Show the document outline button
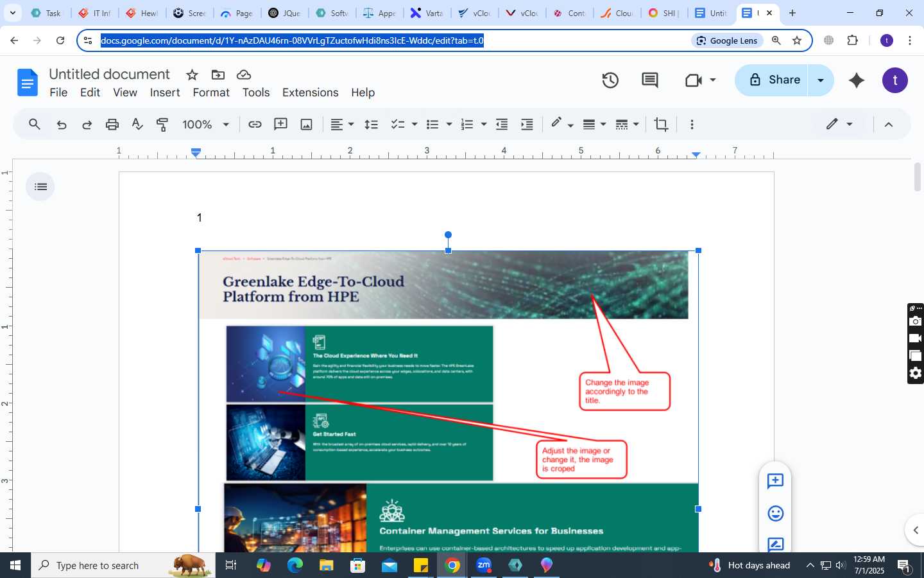This screenshot has width=924, height=578. tap(40, 187)
